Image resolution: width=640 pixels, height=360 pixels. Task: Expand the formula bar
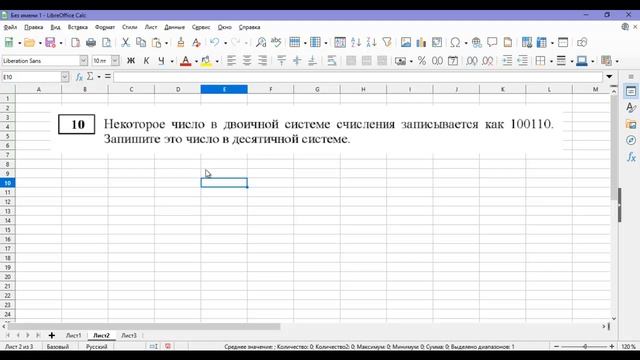(609, 77)
